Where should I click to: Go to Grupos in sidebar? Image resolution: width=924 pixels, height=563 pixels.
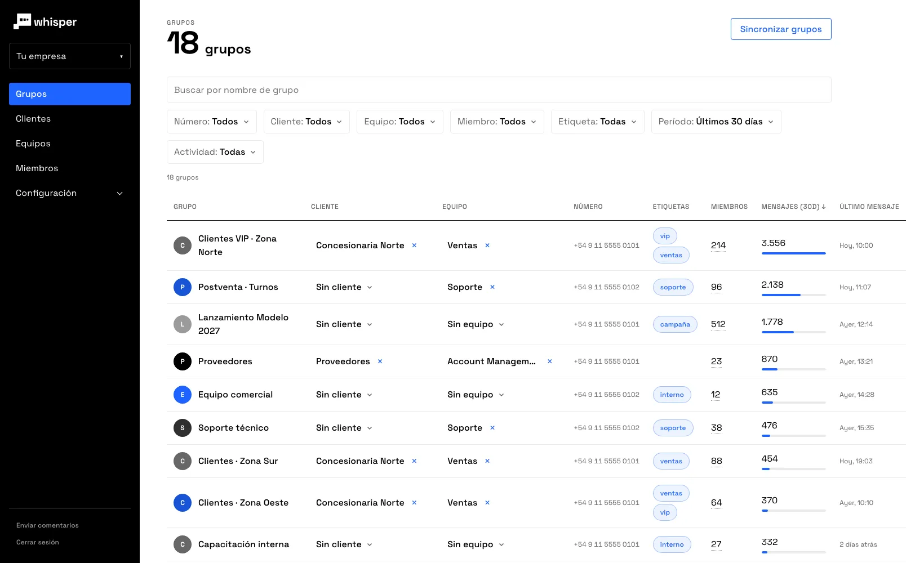(x=70, y=94)
